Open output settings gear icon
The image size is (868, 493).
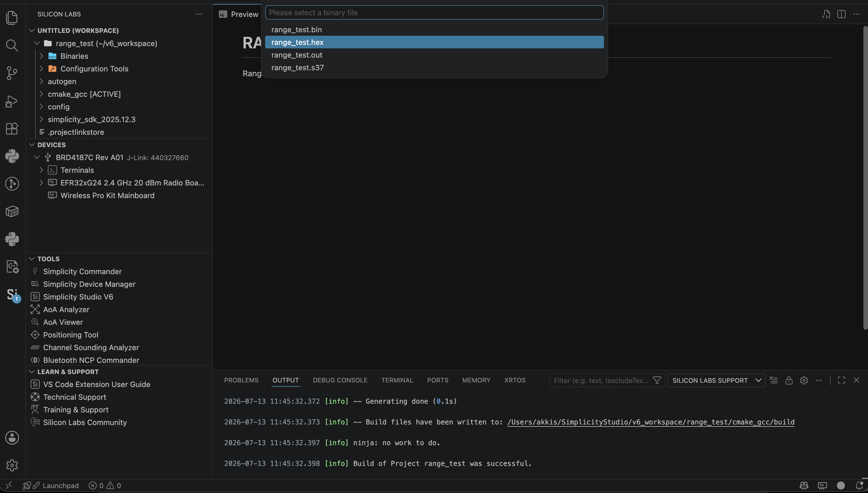[804, 380]
